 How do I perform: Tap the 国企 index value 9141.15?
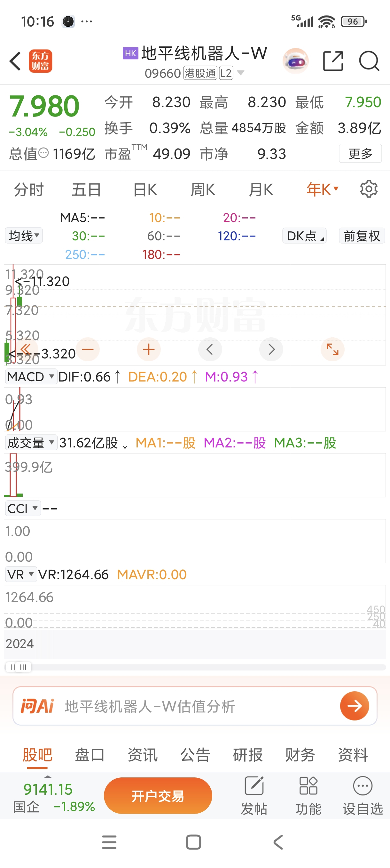click(48, 789)
